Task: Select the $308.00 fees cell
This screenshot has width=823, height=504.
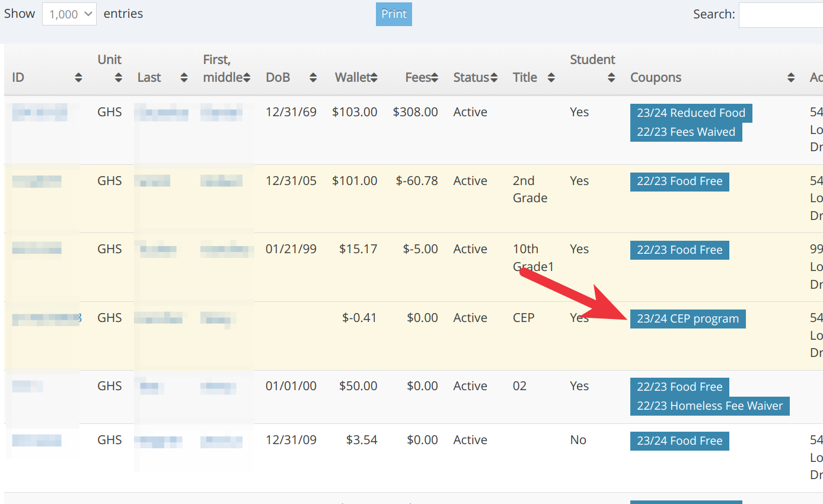Action: click(415, 112)
